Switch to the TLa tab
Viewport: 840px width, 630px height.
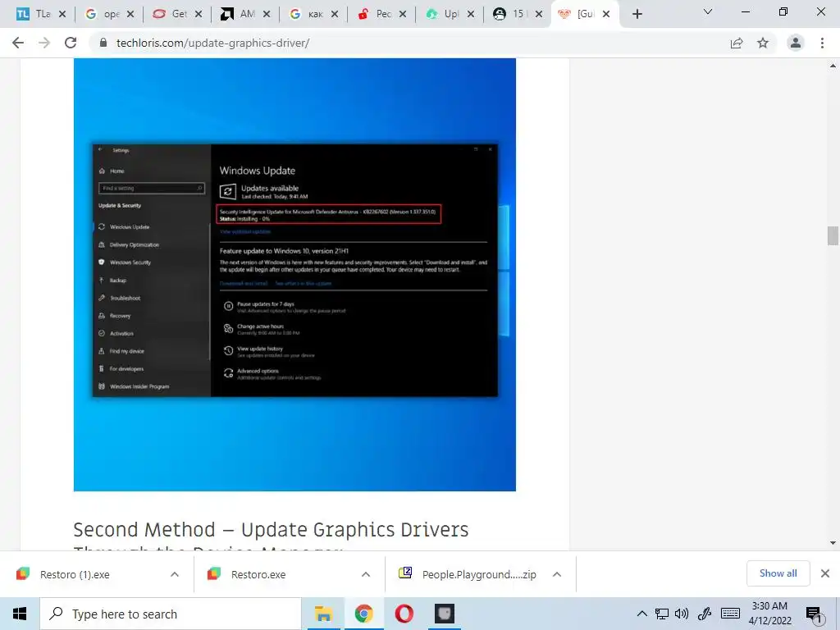point(34,14)
